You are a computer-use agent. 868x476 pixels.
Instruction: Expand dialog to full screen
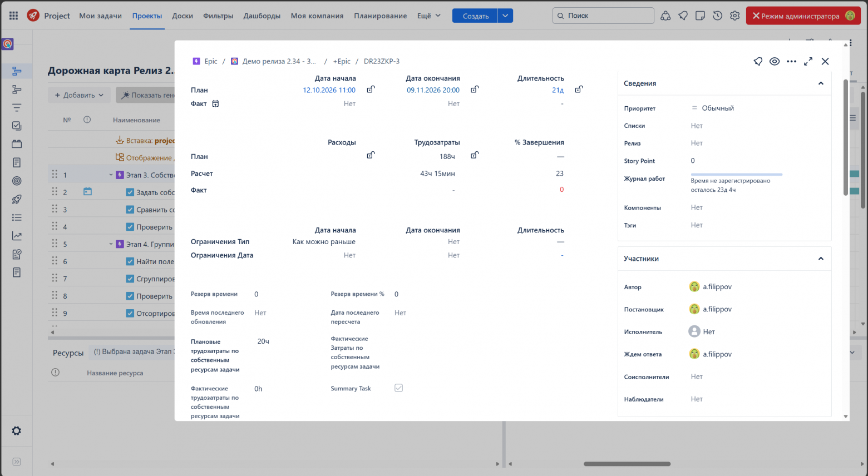click(x=808, y=61)
